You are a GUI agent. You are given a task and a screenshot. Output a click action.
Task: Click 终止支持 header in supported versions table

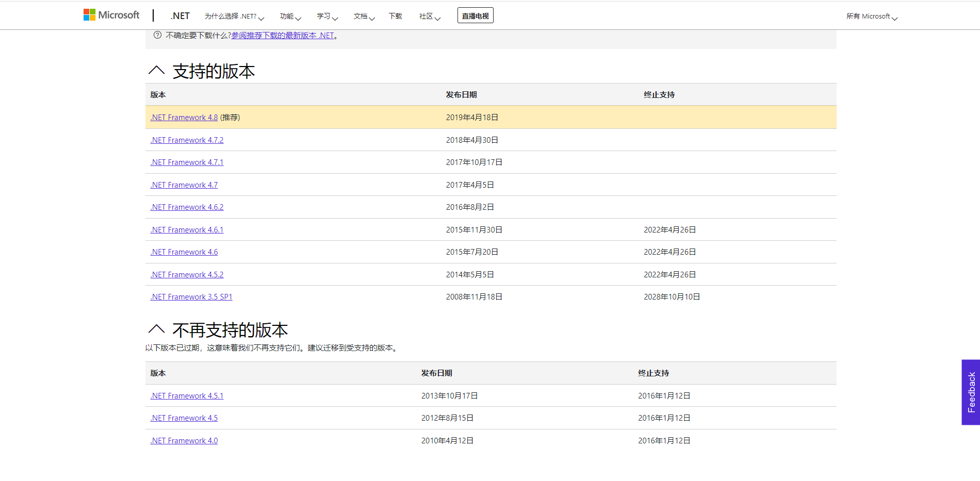(x=659, y=95)
